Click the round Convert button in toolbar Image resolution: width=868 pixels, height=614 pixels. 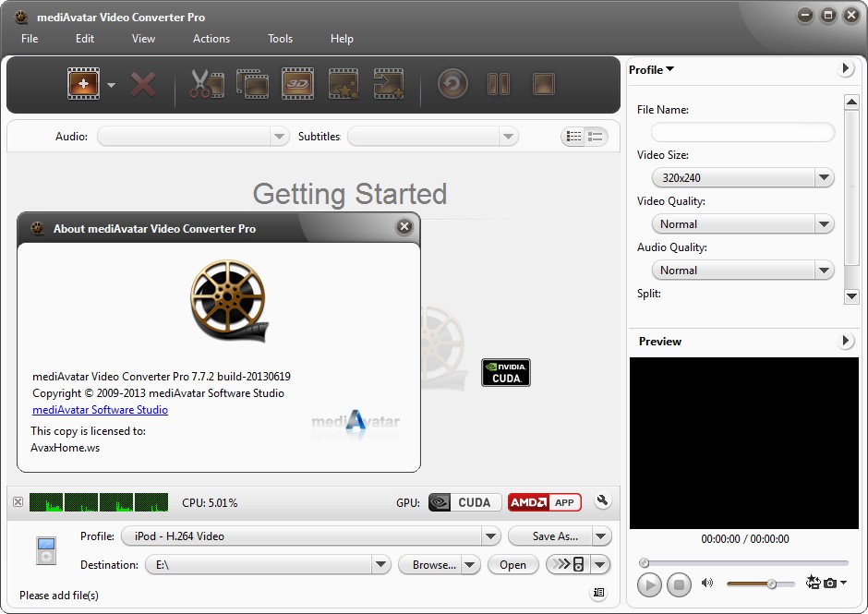[452, 85]
